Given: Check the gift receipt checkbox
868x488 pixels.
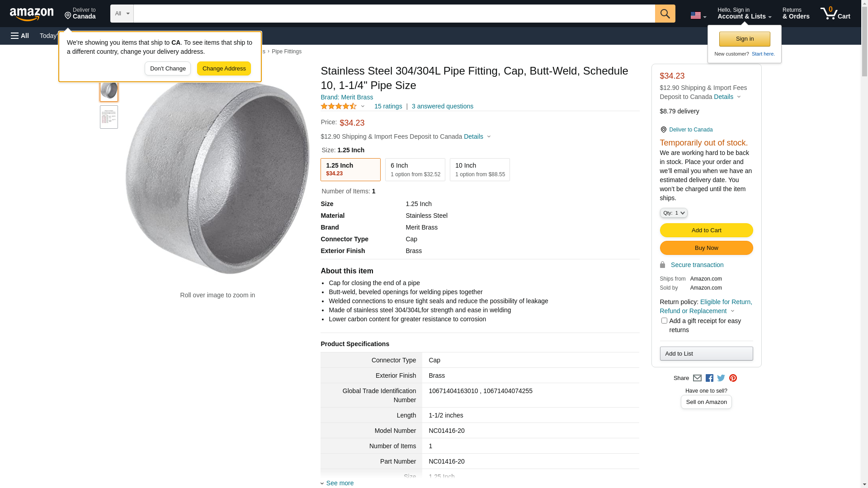Looking at the screenshot, I should pyautogui.click(x=664, y=321).
